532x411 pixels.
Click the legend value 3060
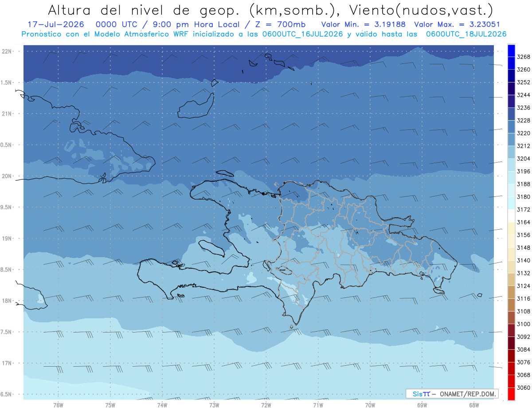point(523,388)
